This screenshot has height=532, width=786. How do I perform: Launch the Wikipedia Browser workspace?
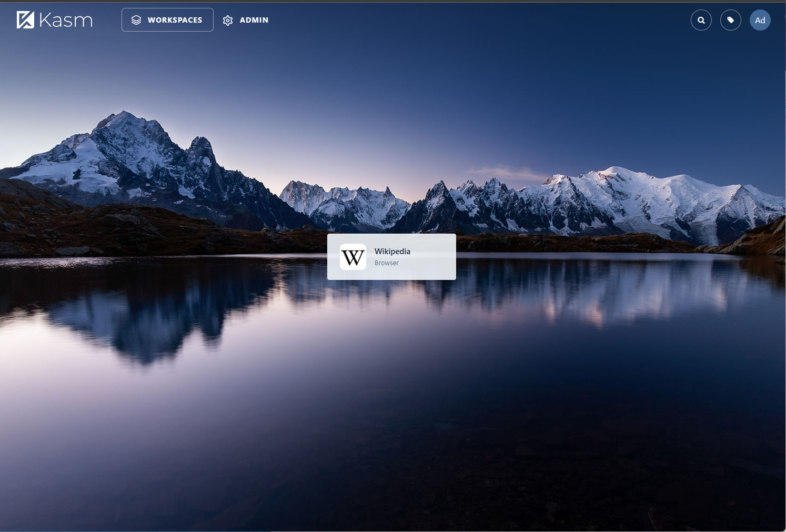(x=391, y=256)
